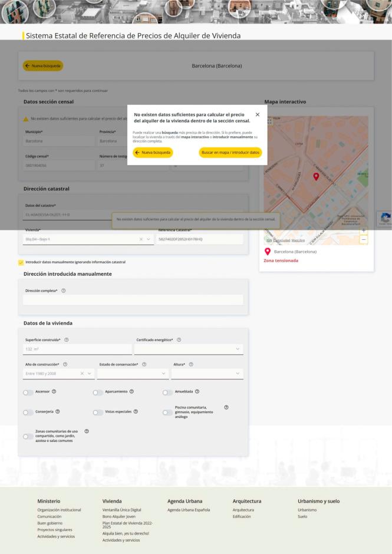Open Buen gobierno footer link
The height and width of the screenshot is (554, 392).
(50, 523)
